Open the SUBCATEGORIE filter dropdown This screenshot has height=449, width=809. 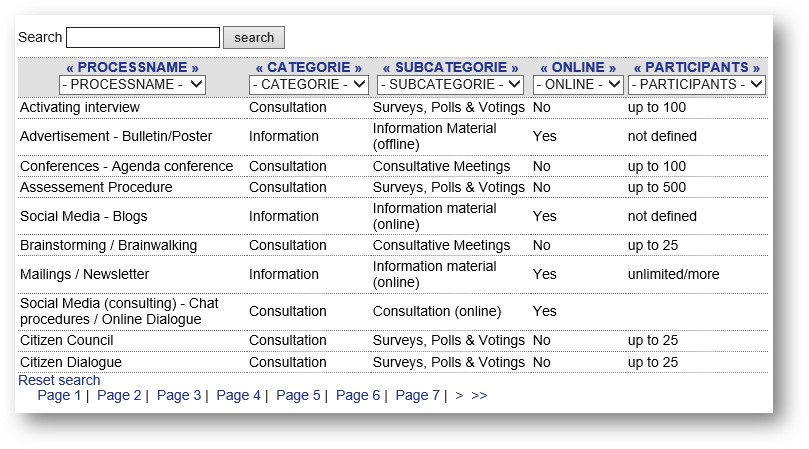(x=450, y=85)
